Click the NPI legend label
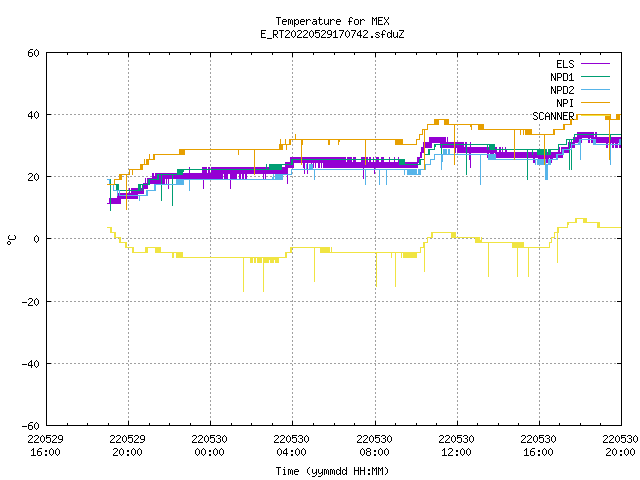The image size is (640, 480). click(x=565, y=103)
